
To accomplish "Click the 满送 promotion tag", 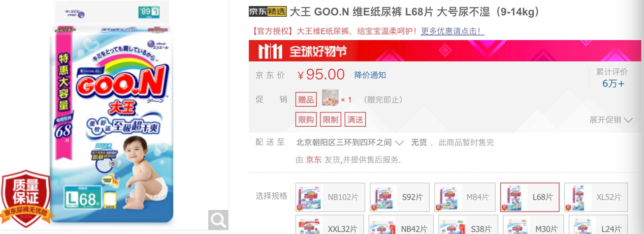I will click(x=355, y=120).
